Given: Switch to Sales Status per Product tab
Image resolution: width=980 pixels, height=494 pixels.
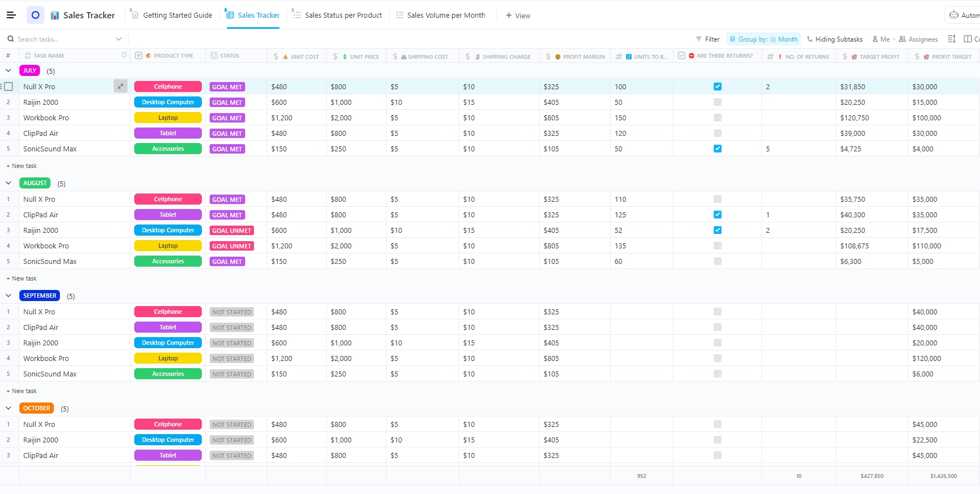Looking at the screenshot, I should click(343, 16).
